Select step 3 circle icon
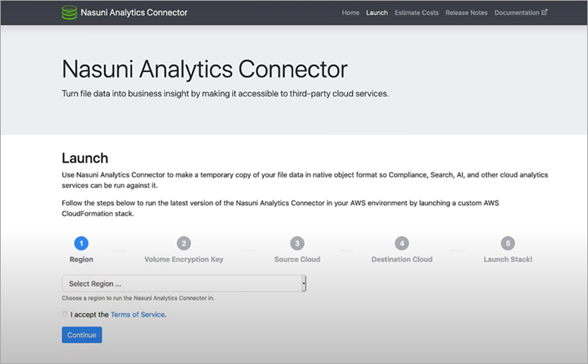588x364 pixels. [x=297, y=243]
